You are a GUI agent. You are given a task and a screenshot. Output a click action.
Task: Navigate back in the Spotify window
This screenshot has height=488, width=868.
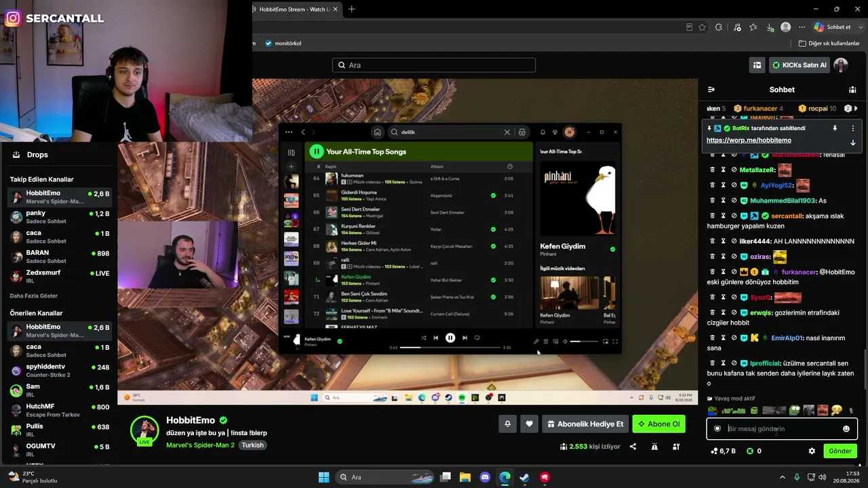[x=303, y=132]
